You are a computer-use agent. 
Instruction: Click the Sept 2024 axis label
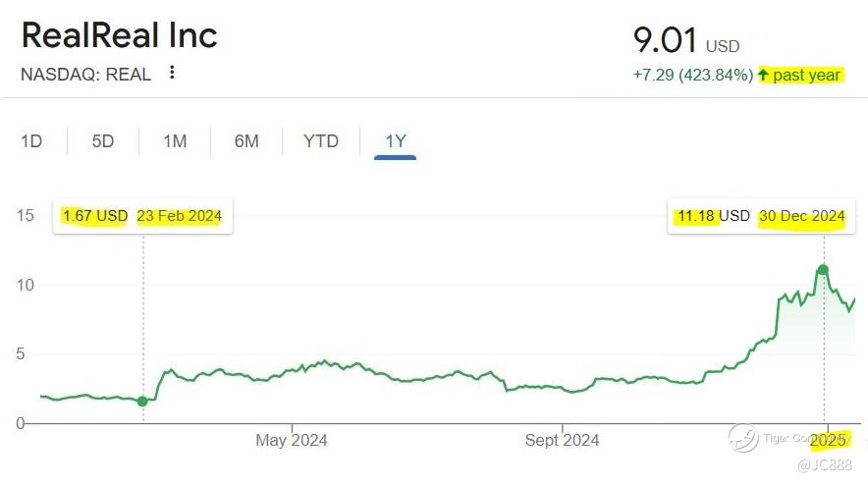pos(562,440)
